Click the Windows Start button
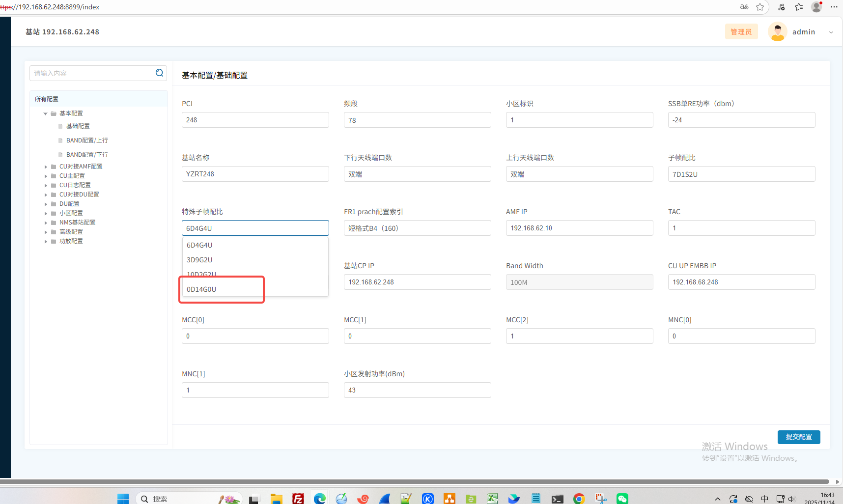This screenshot has width=843, height=504. coord(123,499)
